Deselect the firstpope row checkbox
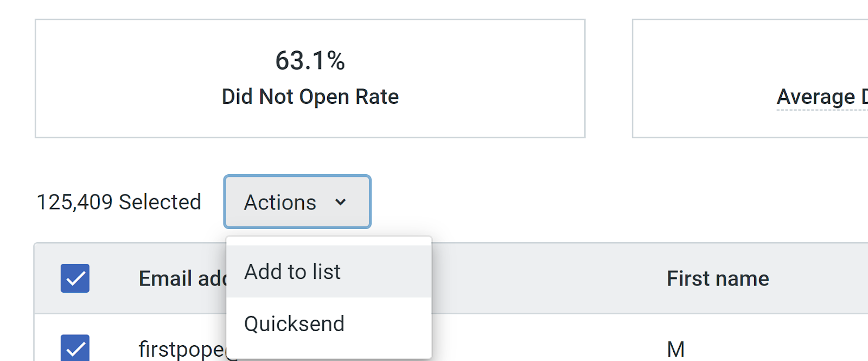Image resolution: width=868 pixels, height=361 pixels. tap(75, 348)
